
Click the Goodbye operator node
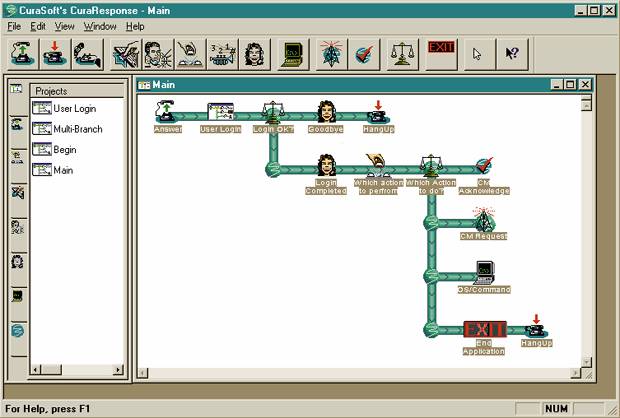325,112
